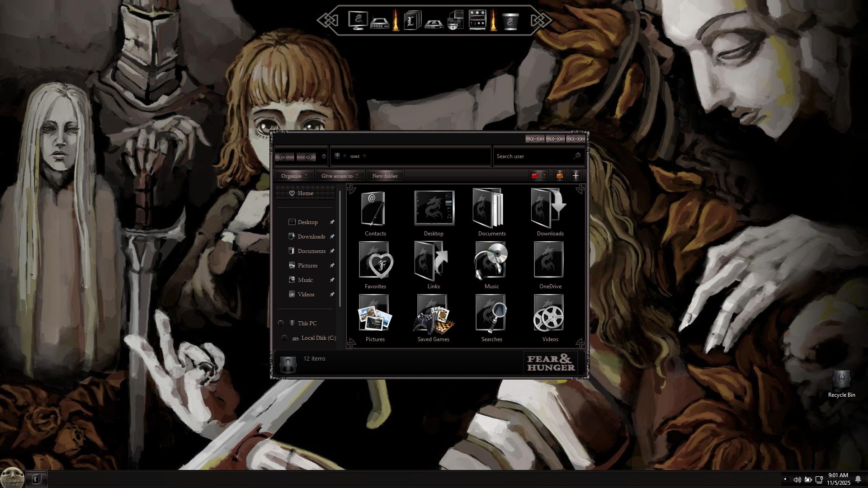This screenshot has width=868, height=488.
Task: Toggle the orange preview pane button
Action: tap(560, 176)
